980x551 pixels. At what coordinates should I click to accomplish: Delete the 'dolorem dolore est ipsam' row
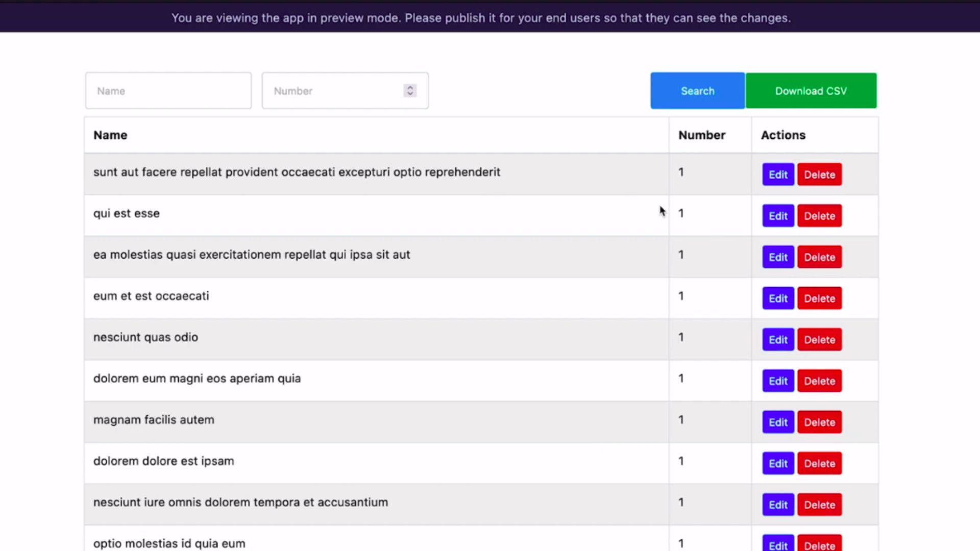(x=820, y=464)
